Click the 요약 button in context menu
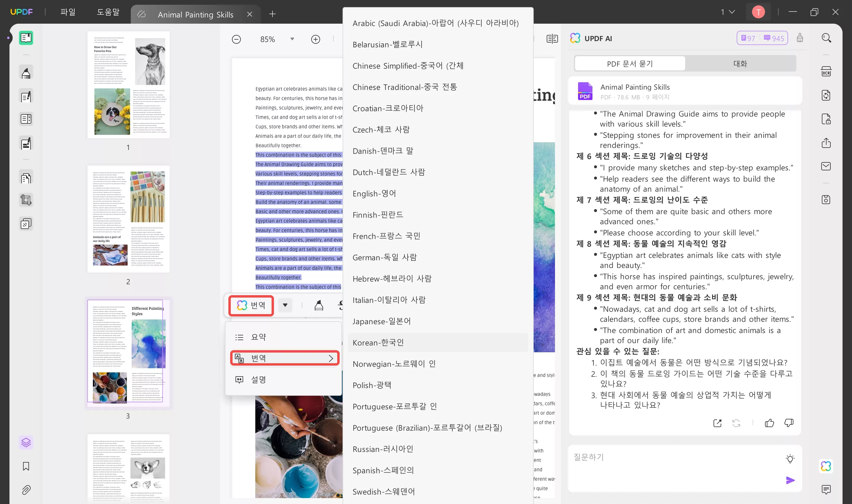This screenshot has height=504, width=852. pyautogui.click(x=259, y=337)
